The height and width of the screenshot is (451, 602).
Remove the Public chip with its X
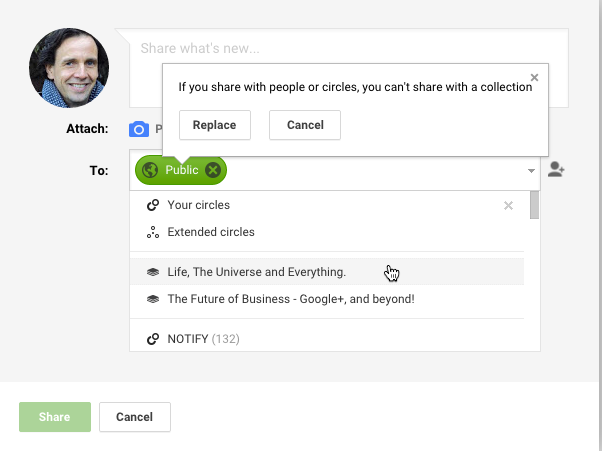click(x=213, y=170)
